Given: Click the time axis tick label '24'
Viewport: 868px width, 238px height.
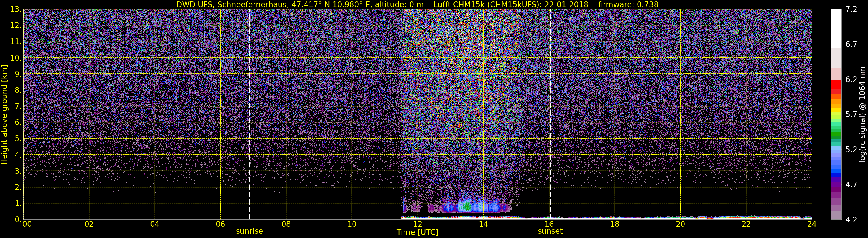Looking at the screenshot, I should click(812, 224).
